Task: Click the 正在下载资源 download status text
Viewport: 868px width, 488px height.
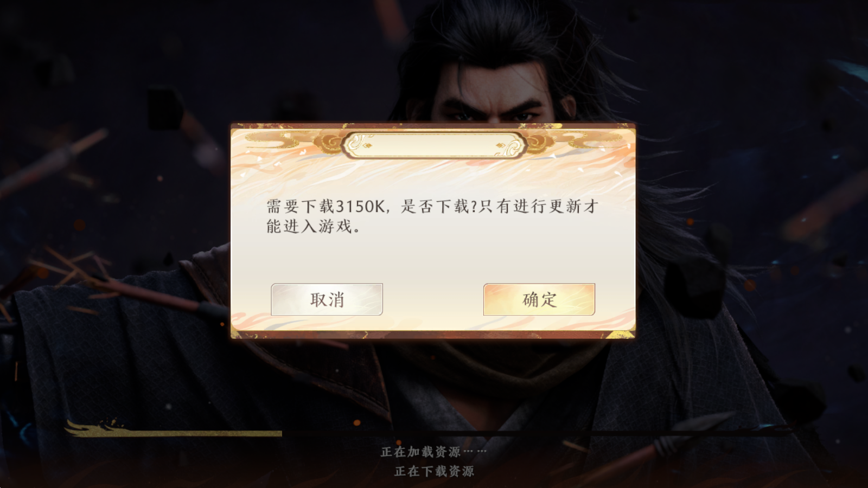Action: pos(434,471)
